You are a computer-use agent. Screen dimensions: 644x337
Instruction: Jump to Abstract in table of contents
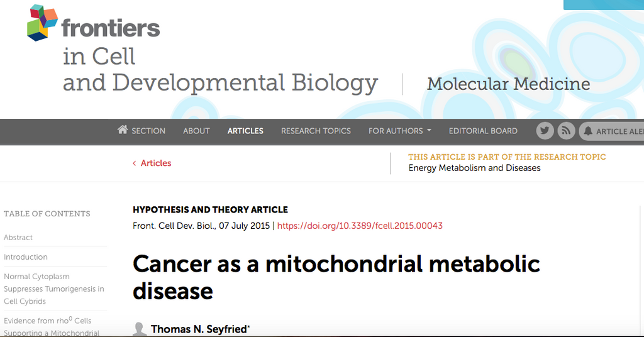[x=18, y=238]
